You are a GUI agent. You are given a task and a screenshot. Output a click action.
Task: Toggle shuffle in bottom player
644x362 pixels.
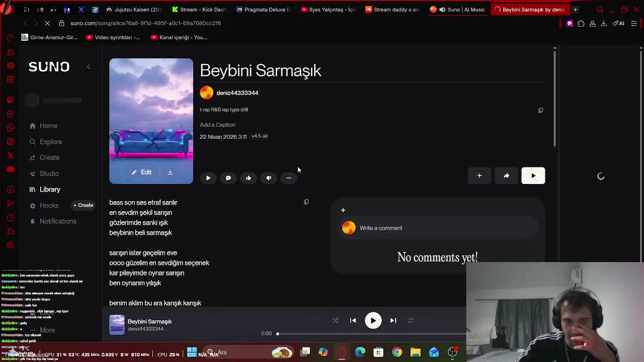point(335,321)
